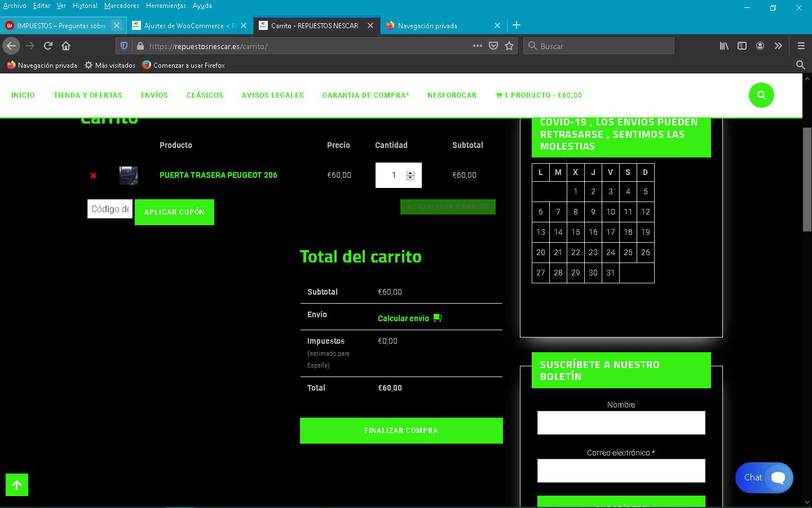Click the bookmarks toolbar search magnifier
This screenshot has width=812, height=508.
click(800, 65)
